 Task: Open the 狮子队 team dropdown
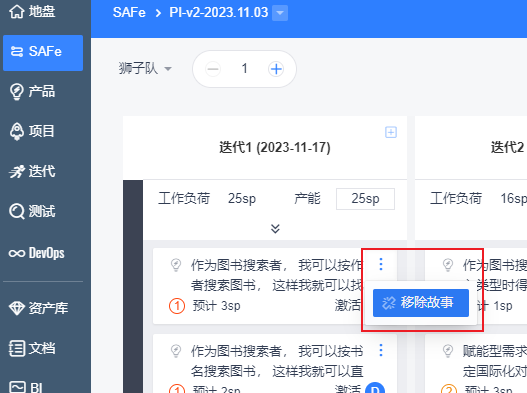145,69
